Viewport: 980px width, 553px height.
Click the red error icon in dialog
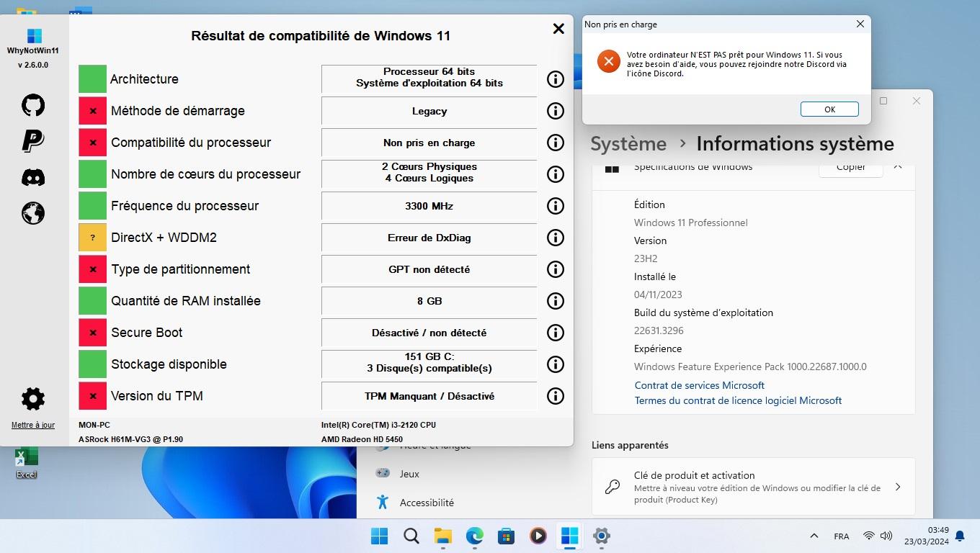click(608, 61)
